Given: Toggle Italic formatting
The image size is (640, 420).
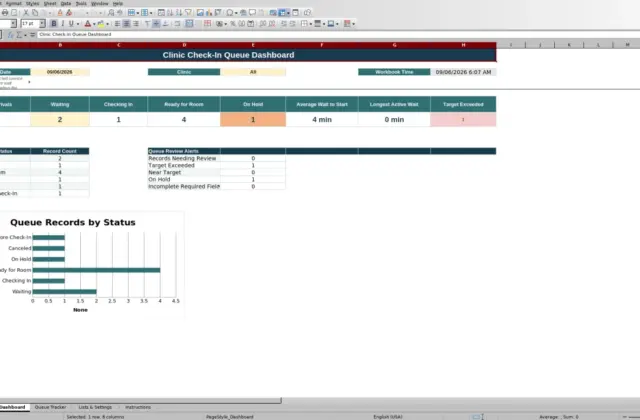Looking at the screenshot, I should coord(62,23).
